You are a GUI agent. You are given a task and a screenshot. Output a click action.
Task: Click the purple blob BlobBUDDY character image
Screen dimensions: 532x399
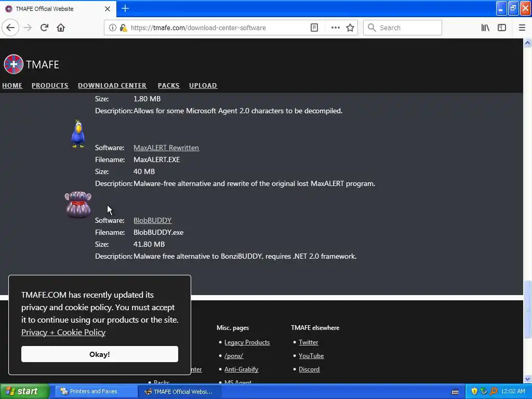point(78,205)
